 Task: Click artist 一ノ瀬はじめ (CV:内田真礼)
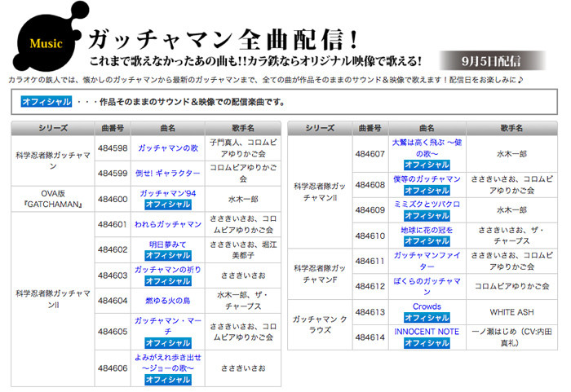[511, 337]
